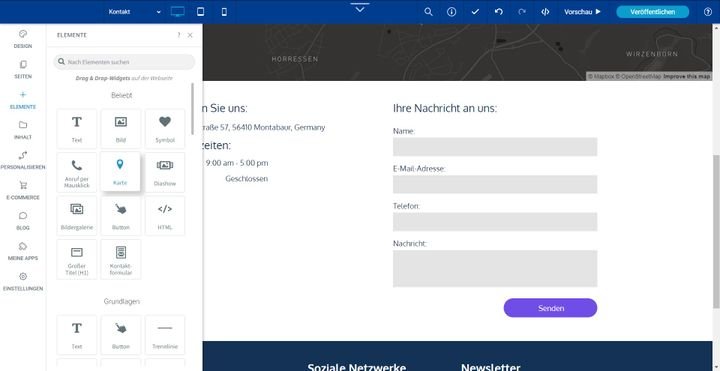Select the HTML widget

(165, 216)
